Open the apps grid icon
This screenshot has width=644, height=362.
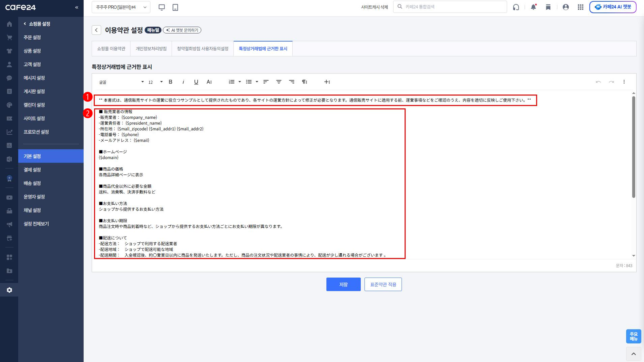tap(580, 7)
